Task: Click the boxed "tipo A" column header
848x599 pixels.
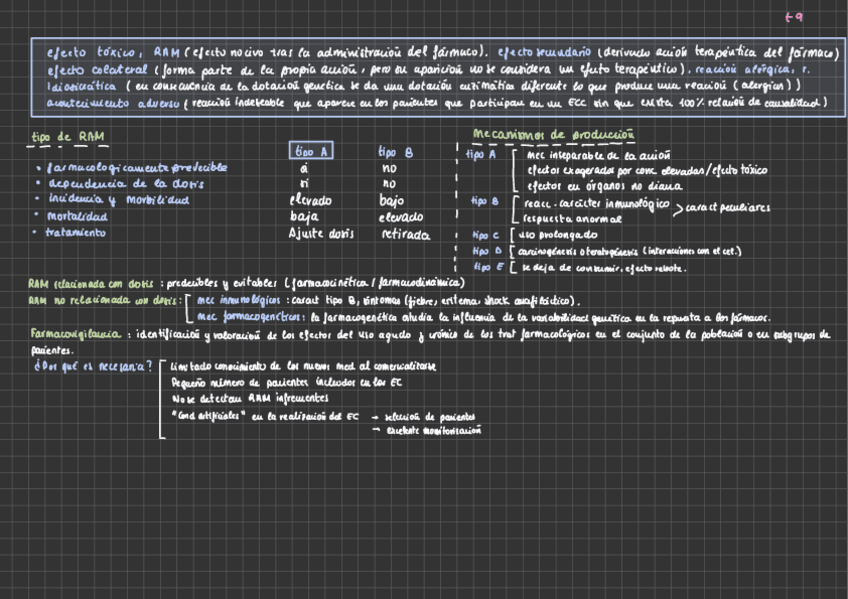Action: (x=311, y=152)
